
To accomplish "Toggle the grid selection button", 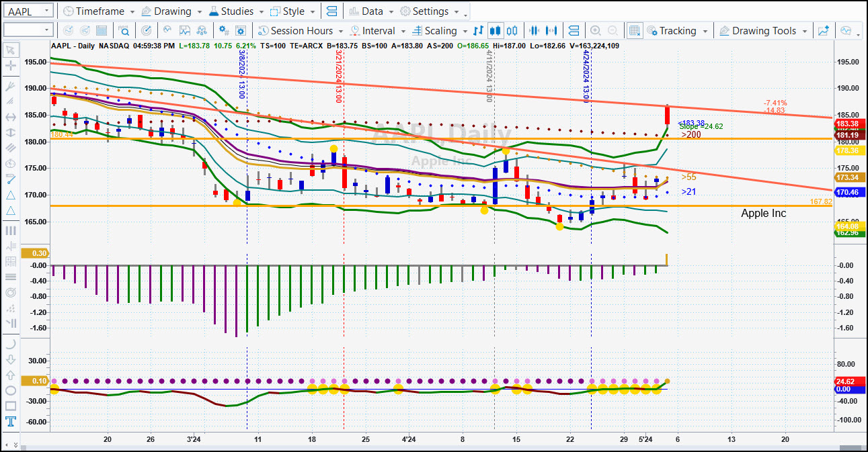I will [634, 31].
